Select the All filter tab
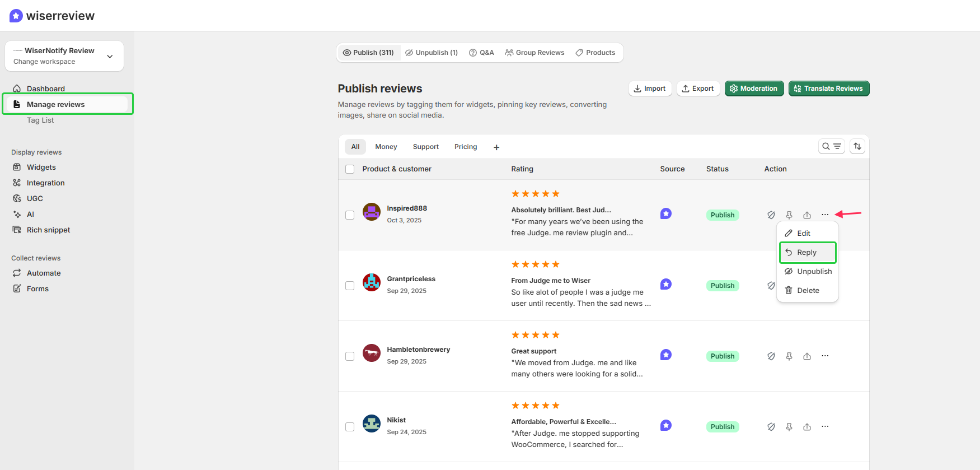Viewport: 980px width, 470px height. point(355,147)
